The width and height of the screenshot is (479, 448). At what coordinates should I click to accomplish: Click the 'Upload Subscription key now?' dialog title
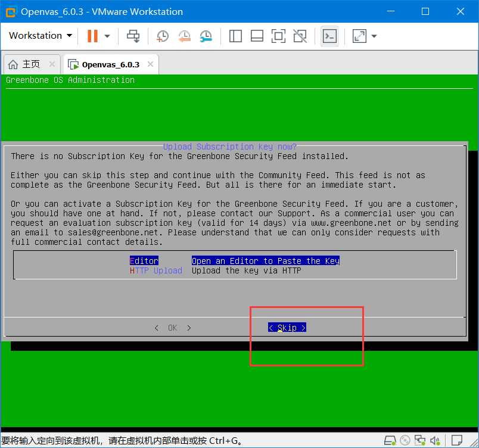pyautogui.click(x=230, y=147)
